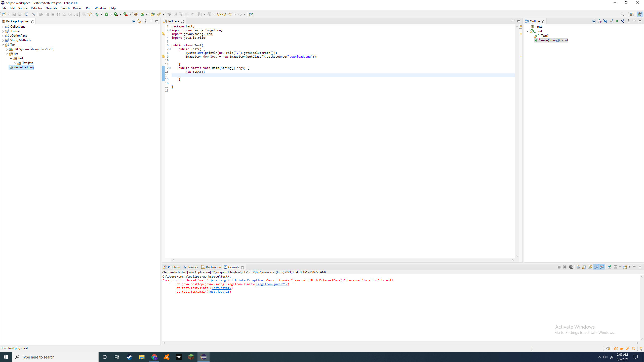Screen dimensions: 644x362
Task: Expand the Collections project node
Action: tap(3, 27)
